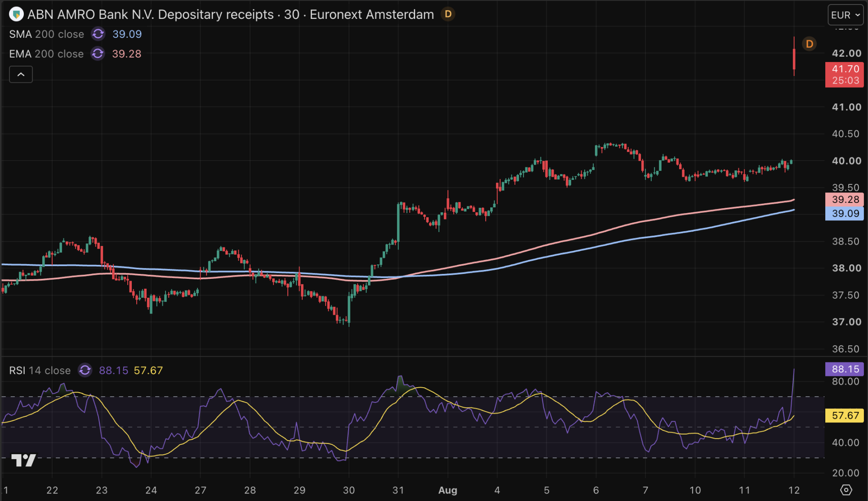Viewport: 868px width, 501px height.
Task: Open chart settings gear icon
Action: click(x=846, y=490)
